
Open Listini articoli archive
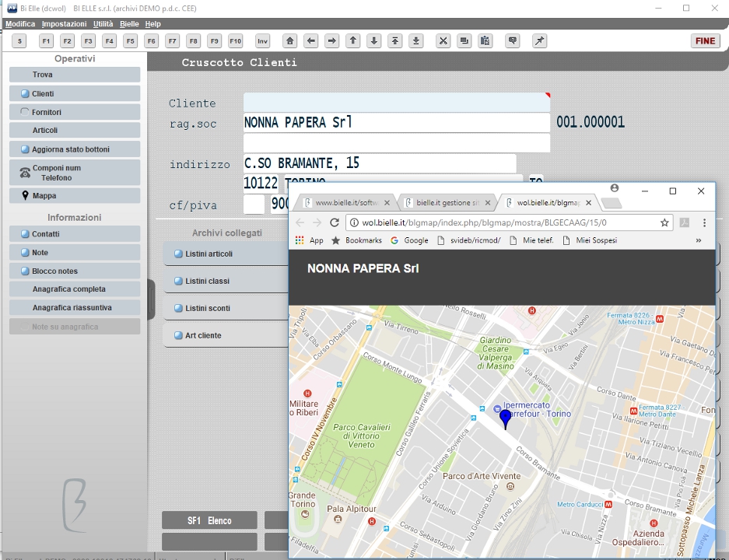226,254
